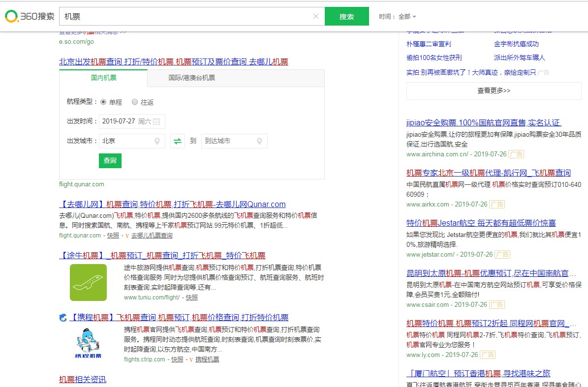
Task: Open news item 派出所外驾车碾人
Action: [x=520, y=58]
